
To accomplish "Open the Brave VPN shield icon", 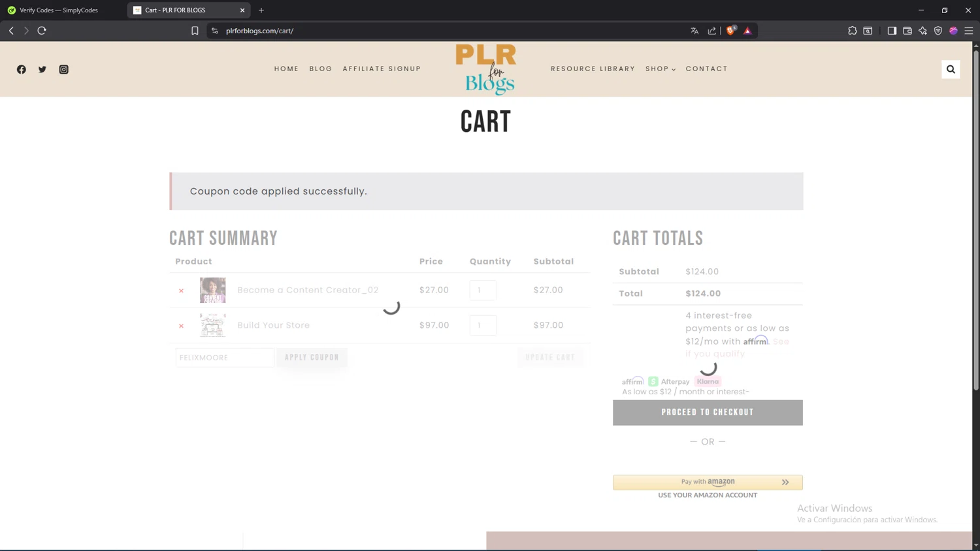I will pos(938,31).
